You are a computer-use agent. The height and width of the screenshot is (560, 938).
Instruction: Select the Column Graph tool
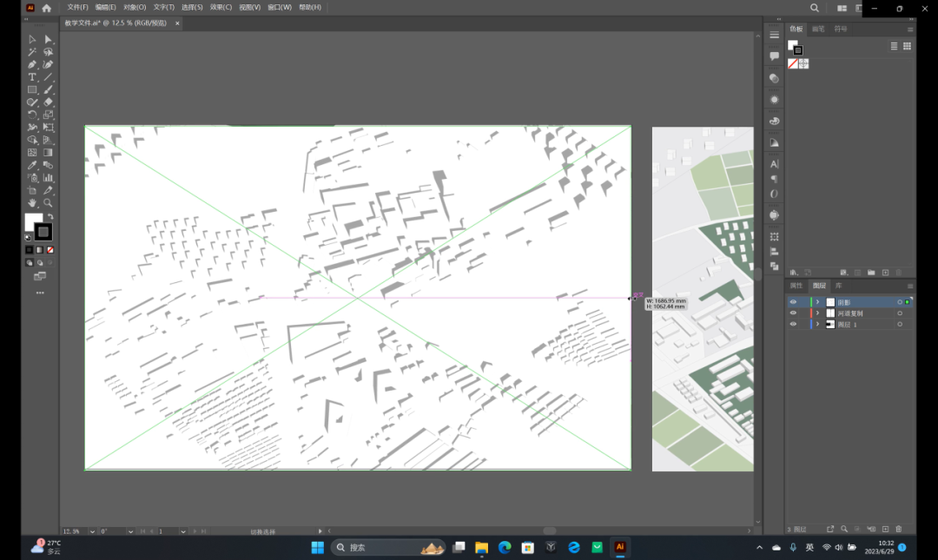tap(49, 178)
